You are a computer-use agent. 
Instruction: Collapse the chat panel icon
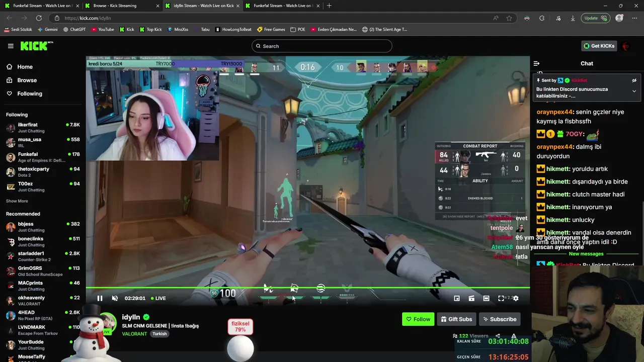click(536, 63)
